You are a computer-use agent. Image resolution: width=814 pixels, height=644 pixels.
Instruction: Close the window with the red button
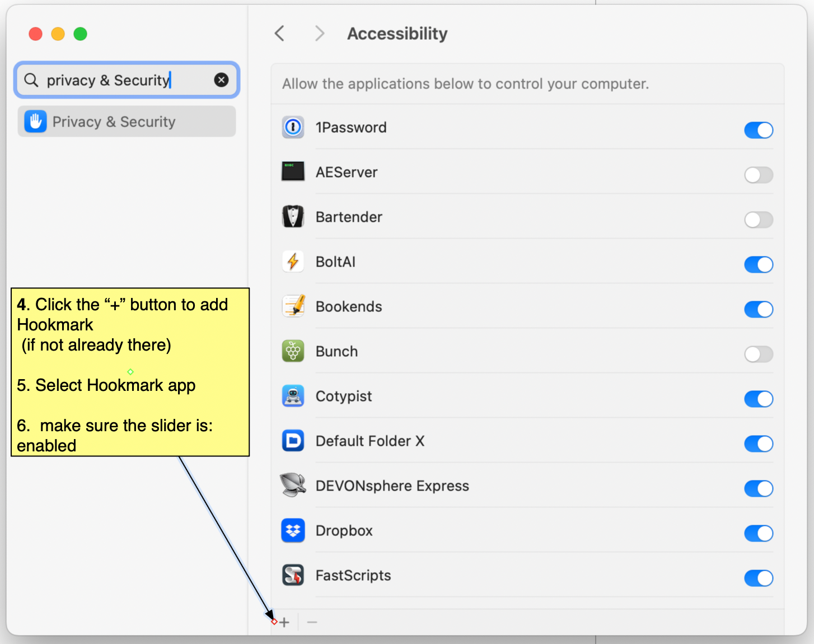tap(36, 34)
